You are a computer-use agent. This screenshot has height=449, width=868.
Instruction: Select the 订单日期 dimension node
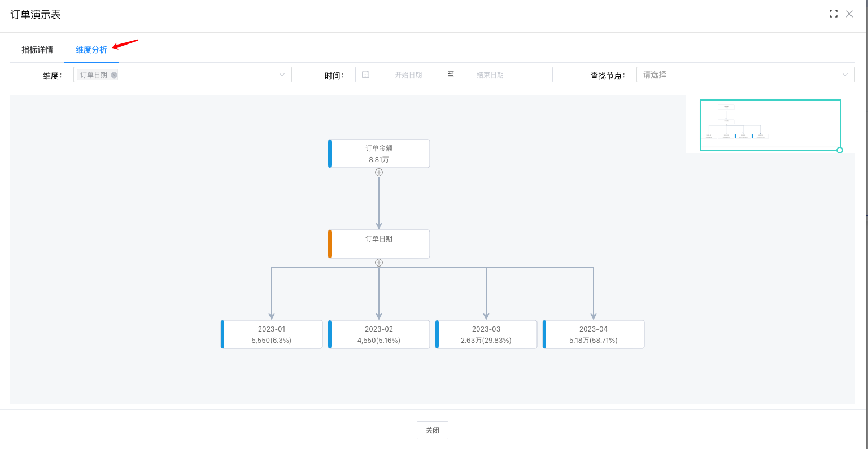coord(379,244)
